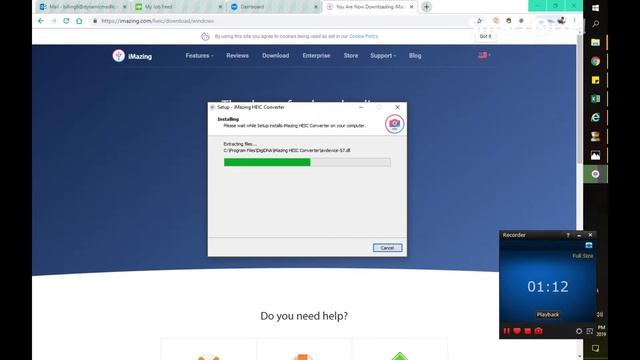Screen dimensions: 640x360
Task: Open the Chrome three-dot menu
Action: [x=574, y=20]
